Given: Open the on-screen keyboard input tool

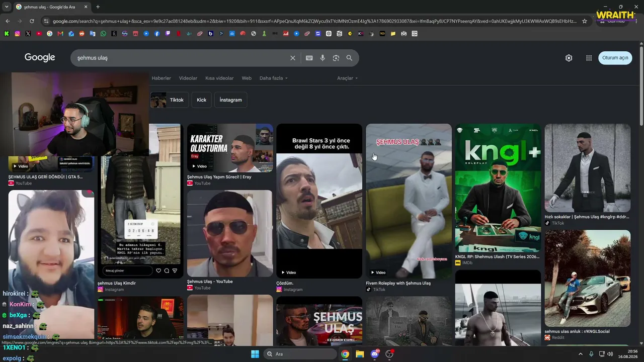Looking at the screenshot, I should click(x=309, y=58).
